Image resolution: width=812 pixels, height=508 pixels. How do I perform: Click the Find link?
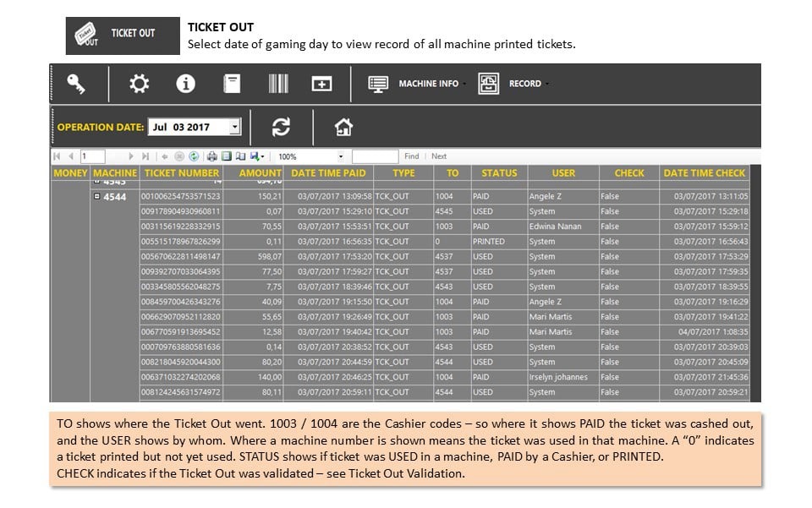tap(412, 156)
